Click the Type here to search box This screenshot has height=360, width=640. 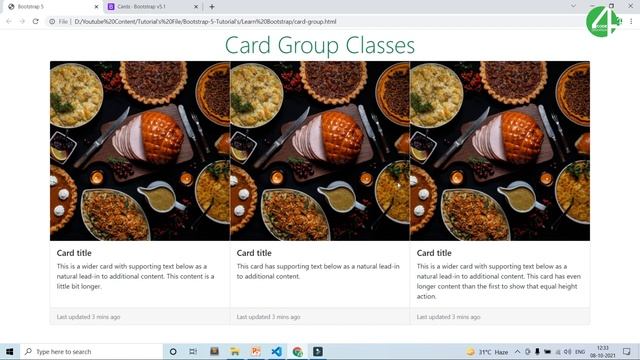tap(91, 351)
